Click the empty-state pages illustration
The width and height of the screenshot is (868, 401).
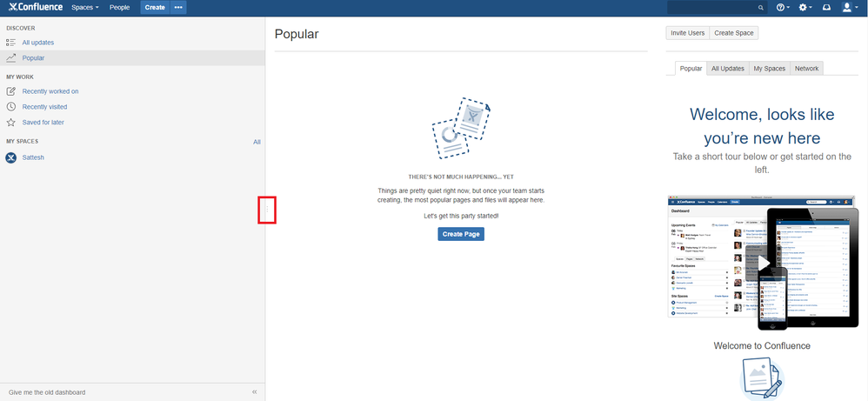(x=461, y=128)
